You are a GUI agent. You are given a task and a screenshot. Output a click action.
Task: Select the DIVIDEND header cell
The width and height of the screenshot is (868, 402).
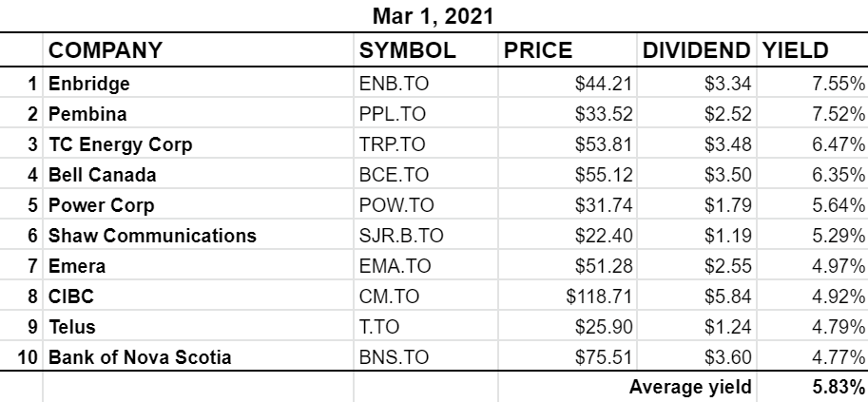697,49
